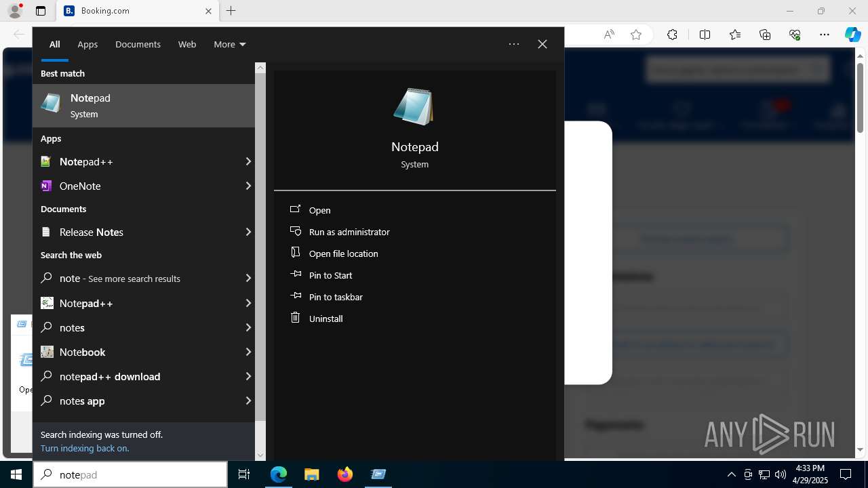Open Task View on the taskbar
This screenshot has width=868, height=488.
coord(244,474)
